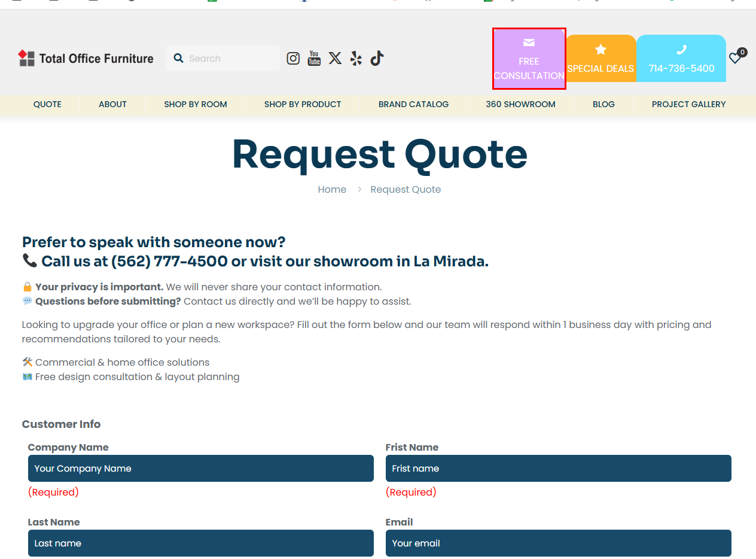Screen dimensions: 756x559
Task: Click the Total Office Furniture logo
Action: (86, 58)
